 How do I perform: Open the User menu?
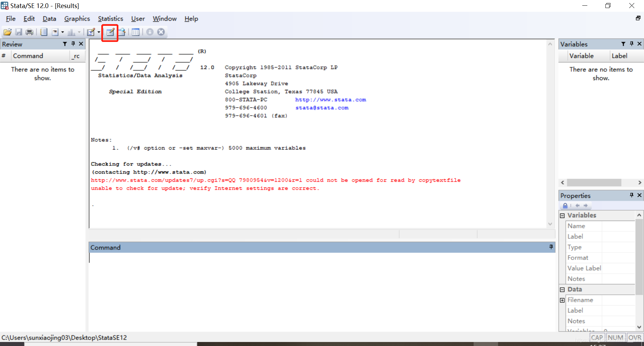[138, 19]
